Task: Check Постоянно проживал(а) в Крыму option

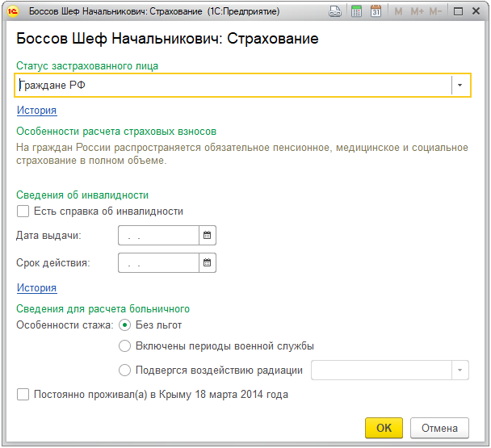Action: pyautogui.click(x=23, y=394)
